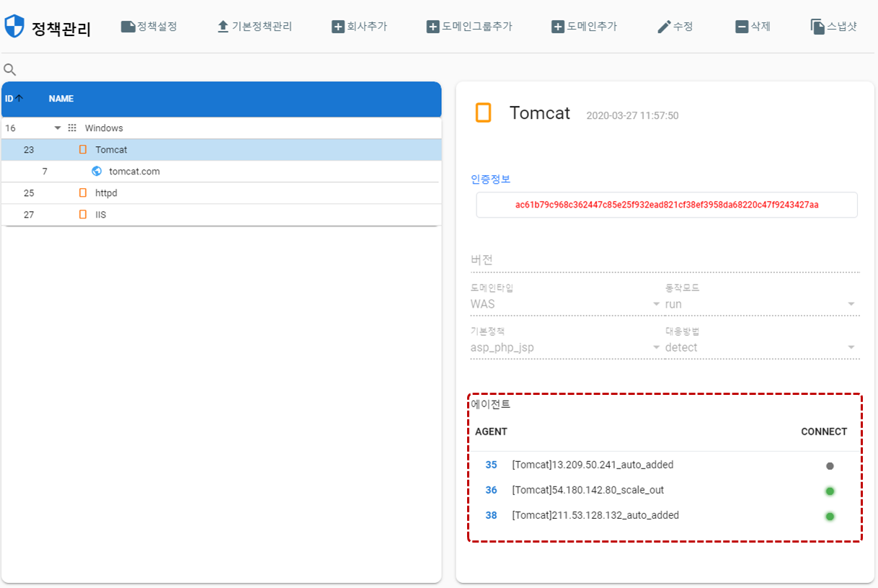Click the large orange icon beside Tomcat title
Screen dimensions: 878x588
(484, 113)
